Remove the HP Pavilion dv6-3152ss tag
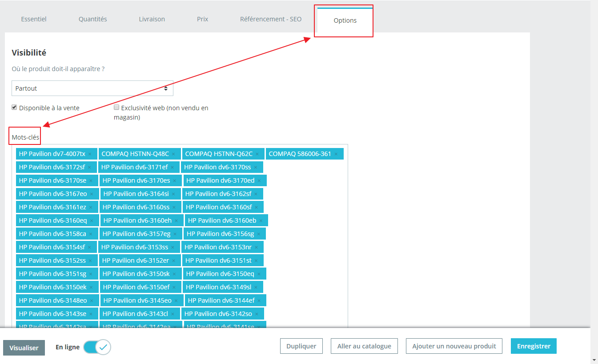598x364 pixels. tap(90, 261)
